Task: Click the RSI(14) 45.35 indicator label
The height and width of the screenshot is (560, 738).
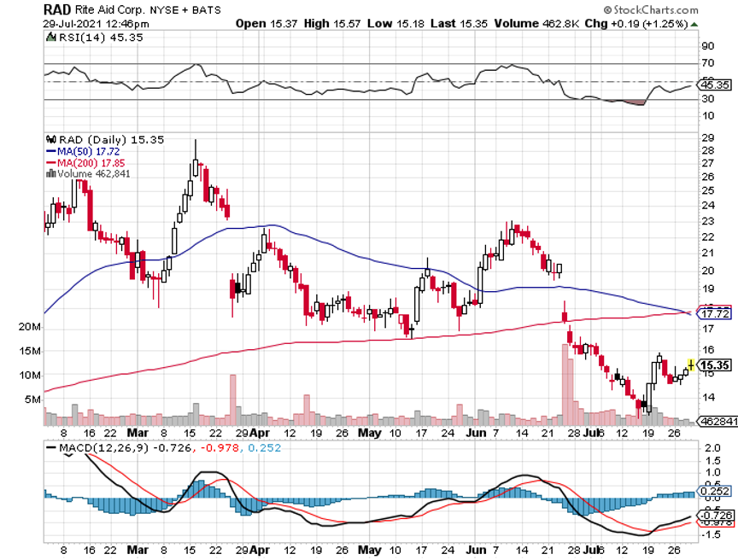Action: pos(101,38)
